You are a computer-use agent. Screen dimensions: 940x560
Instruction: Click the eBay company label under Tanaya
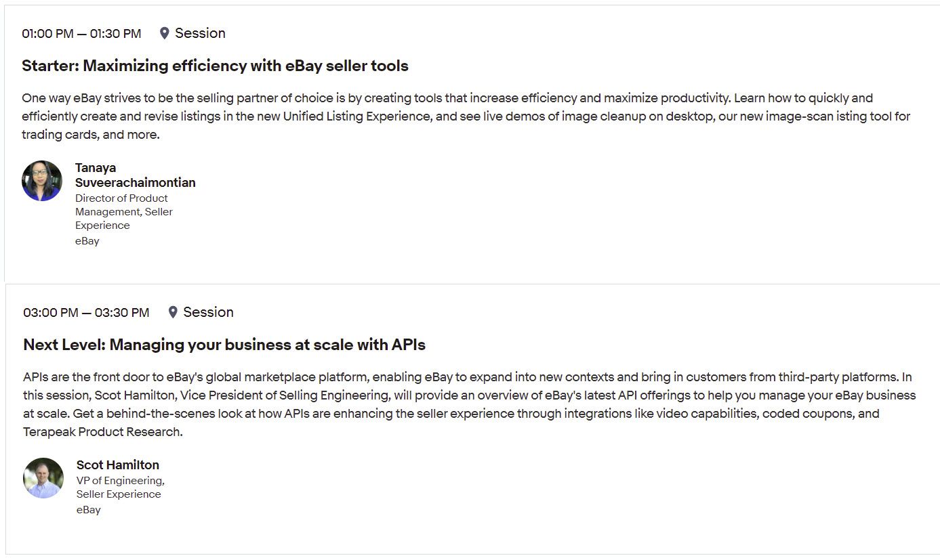click(x=87, y=240)
